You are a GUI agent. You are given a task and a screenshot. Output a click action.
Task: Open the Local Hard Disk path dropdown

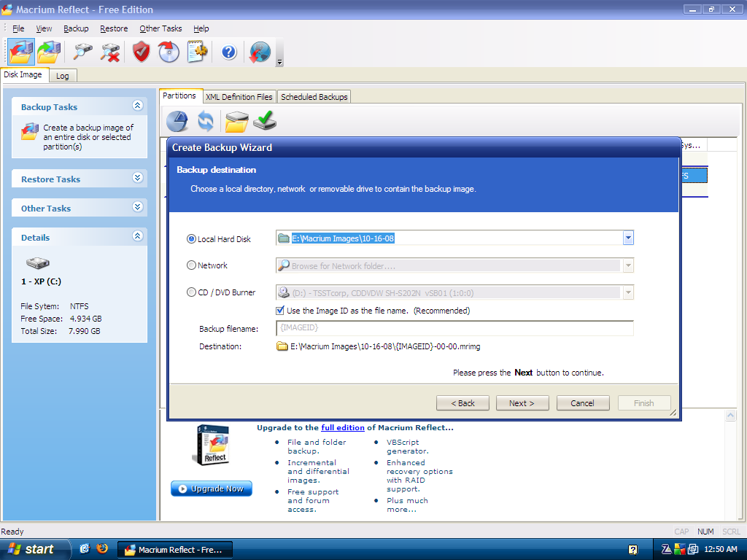click(628, 238)
